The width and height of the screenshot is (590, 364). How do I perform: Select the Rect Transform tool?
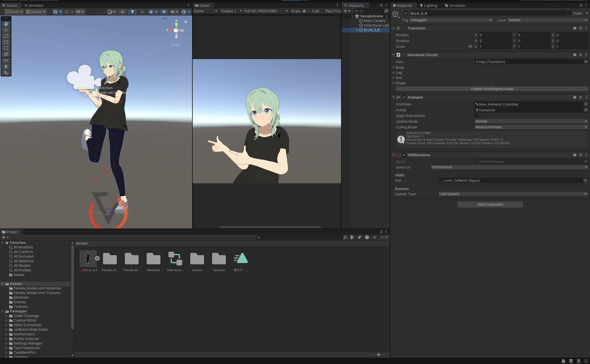coord(6,48)
